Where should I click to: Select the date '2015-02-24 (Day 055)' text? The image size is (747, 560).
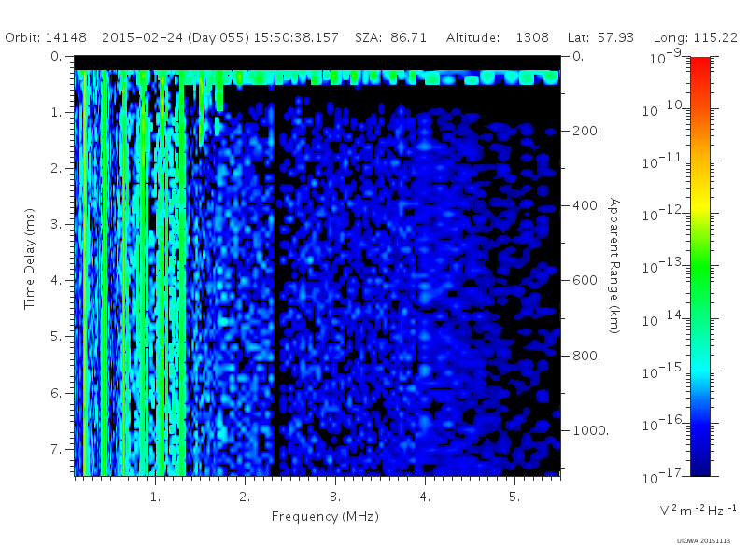pos(176,37)
